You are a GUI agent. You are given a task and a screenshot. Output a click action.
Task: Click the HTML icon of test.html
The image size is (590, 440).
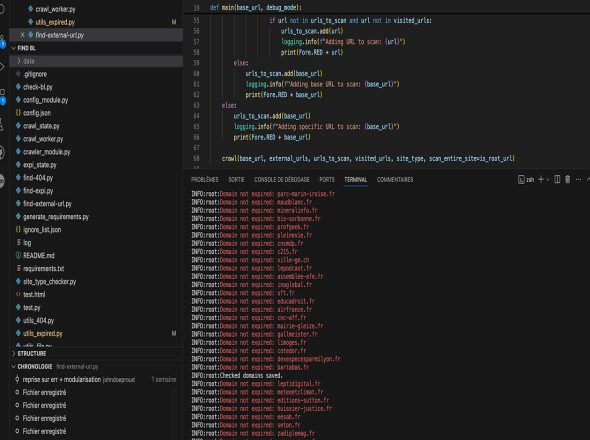tap(18, 294)
